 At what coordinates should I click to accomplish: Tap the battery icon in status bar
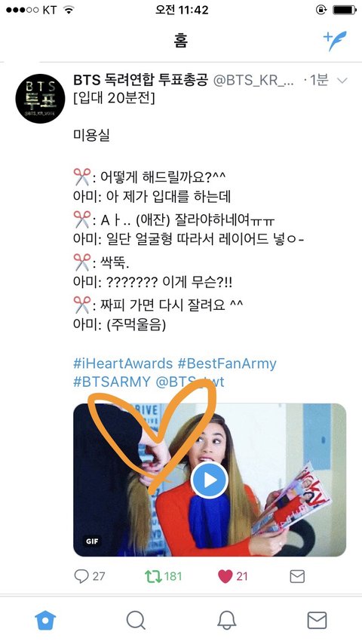click(345, 10)
